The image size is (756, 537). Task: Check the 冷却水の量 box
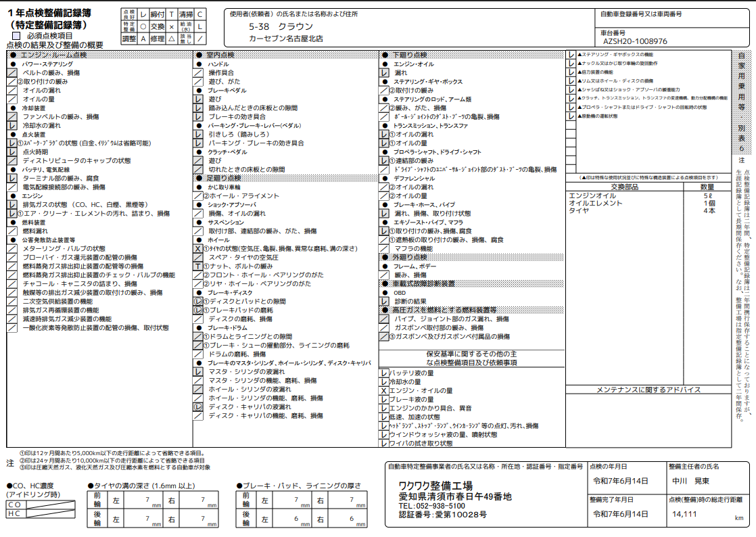point(384,381)
